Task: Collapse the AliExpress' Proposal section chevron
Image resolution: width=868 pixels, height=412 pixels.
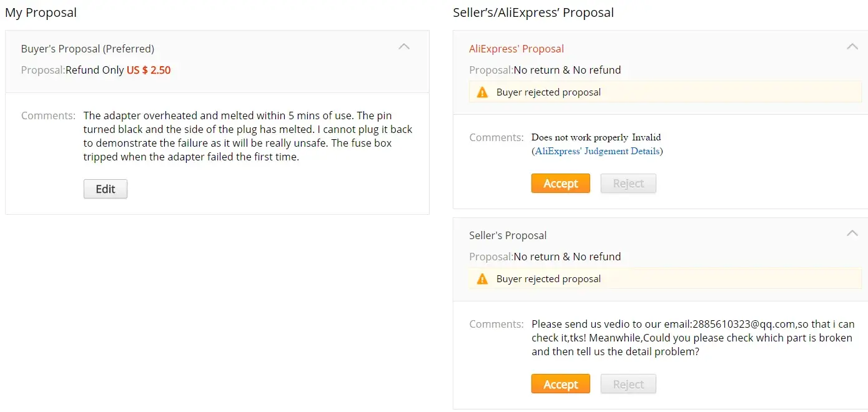Action: click(852, 46)
